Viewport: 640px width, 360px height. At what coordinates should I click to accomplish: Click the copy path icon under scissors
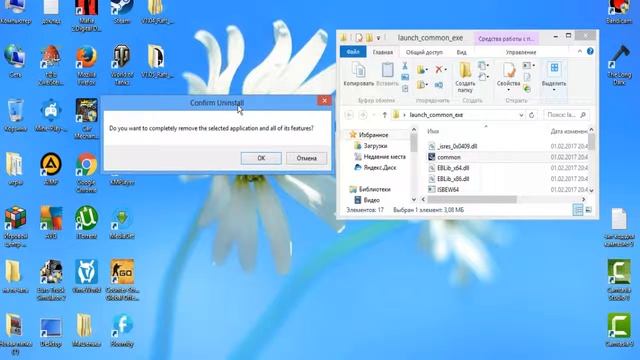pos(405,77)
